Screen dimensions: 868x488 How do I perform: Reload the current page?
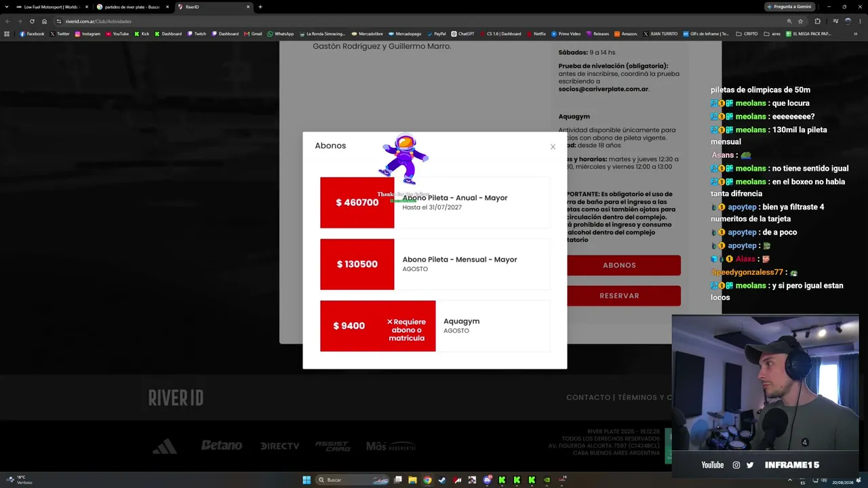pos(32,21)
